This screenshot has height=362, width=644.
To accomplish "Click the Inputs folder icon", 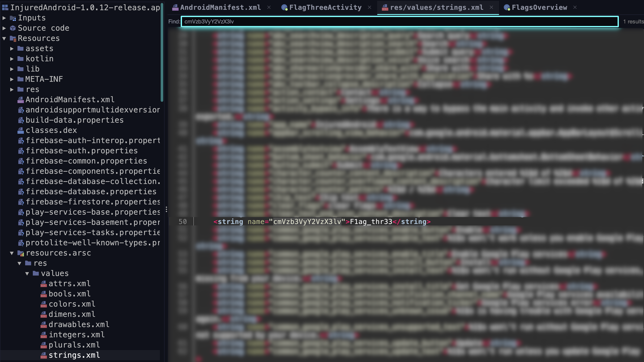I will pos(13,18).
